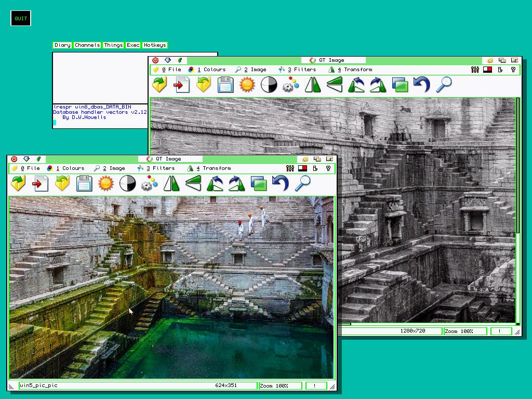Screen dimensions: 532x399
Task: Open the Colours menu in the colour-photo window
Action: coord(66,168)
